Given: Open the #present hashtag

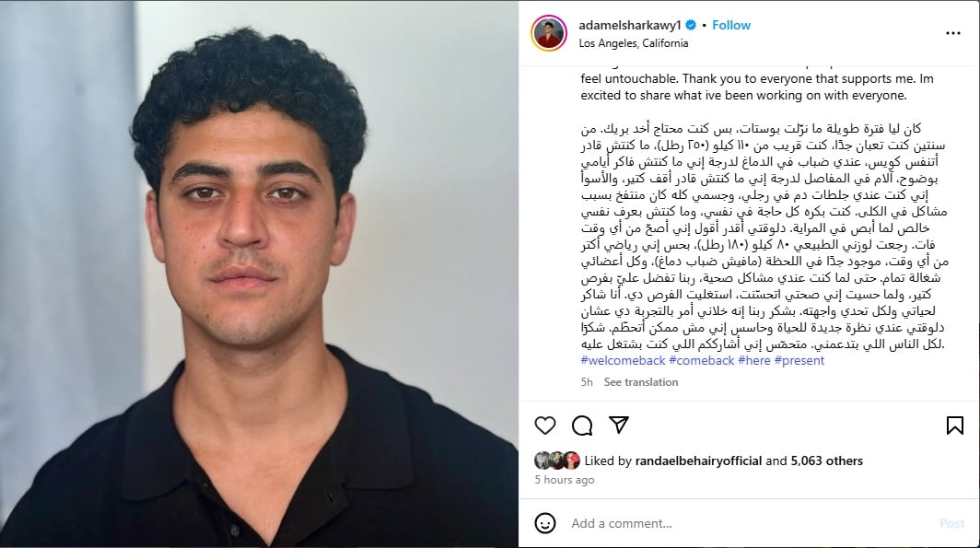Looking at the screenshot, I should tap(799, 360).
